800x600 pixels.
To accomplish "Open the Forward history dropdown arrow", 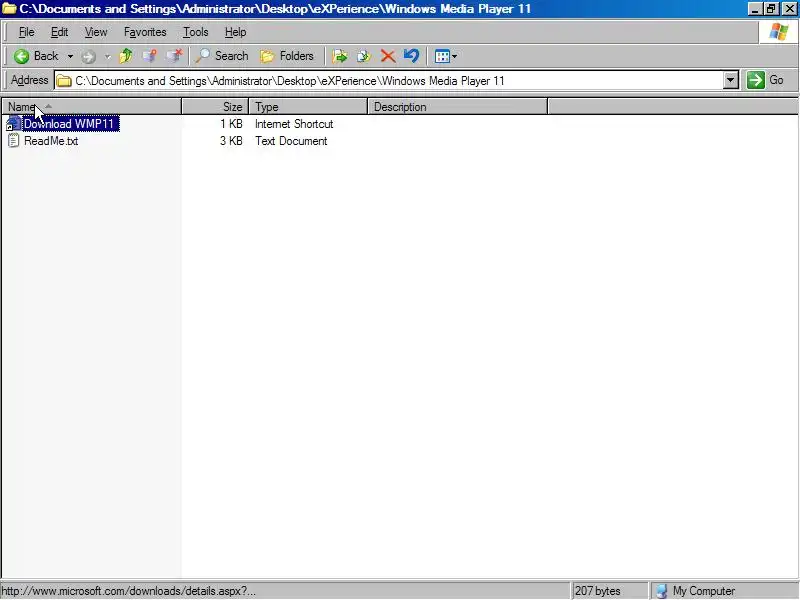I will click(x=108, y=56).
